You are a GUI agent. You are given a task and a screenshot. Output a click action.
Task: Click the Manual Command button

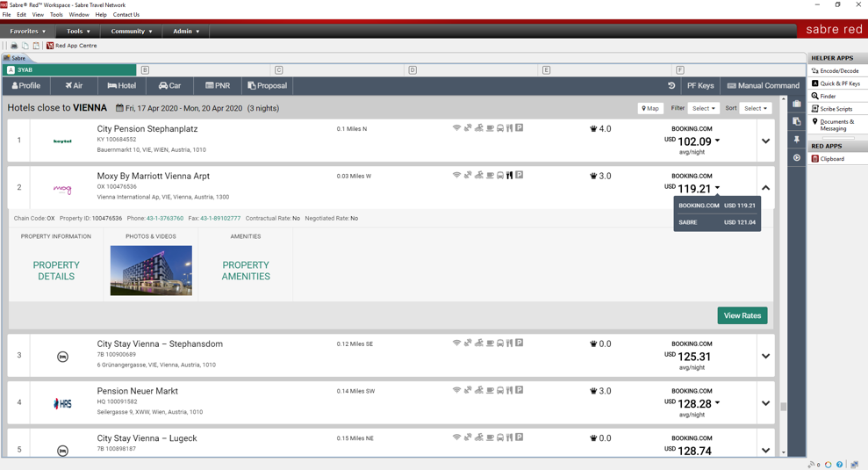pos(763,85)
